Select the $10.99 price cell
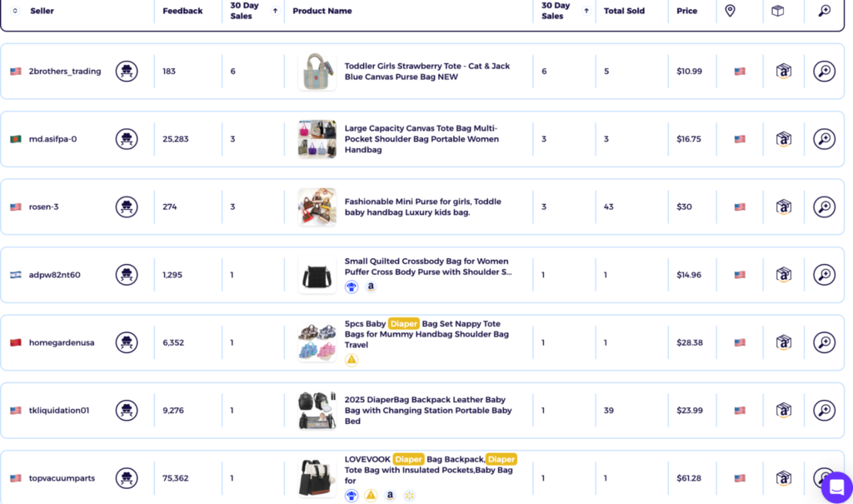The width and height of the screenshot is (853, 504). click(689, 72)
